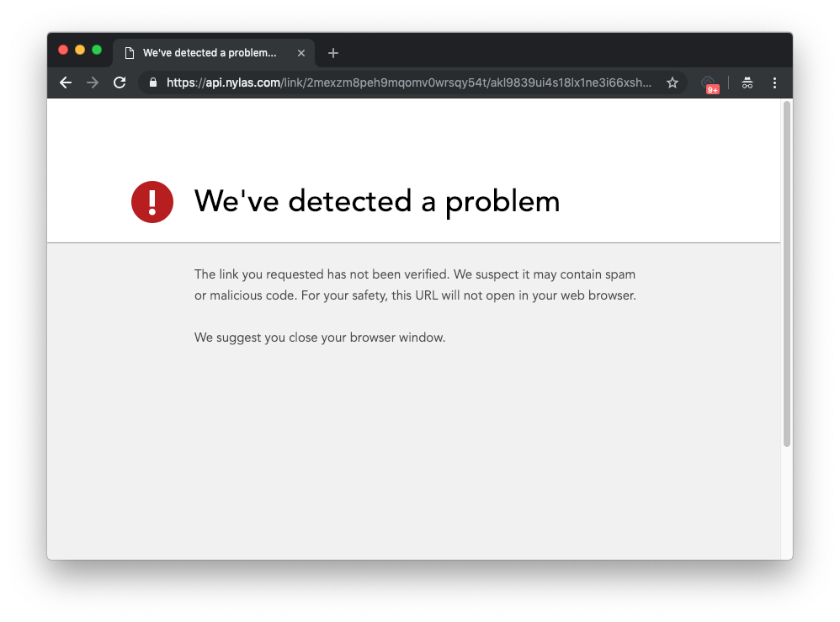
Task: Open Chrome's three-dot menu
Action: (x=774, y=82)
